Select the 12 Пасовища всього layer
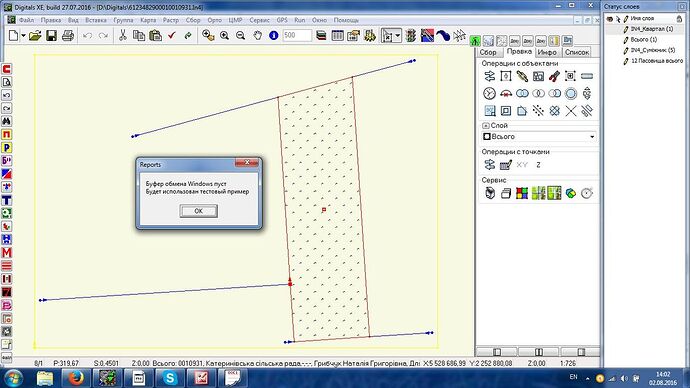The height and width of the screenshot is (388, 690). [x=657, y=61]
